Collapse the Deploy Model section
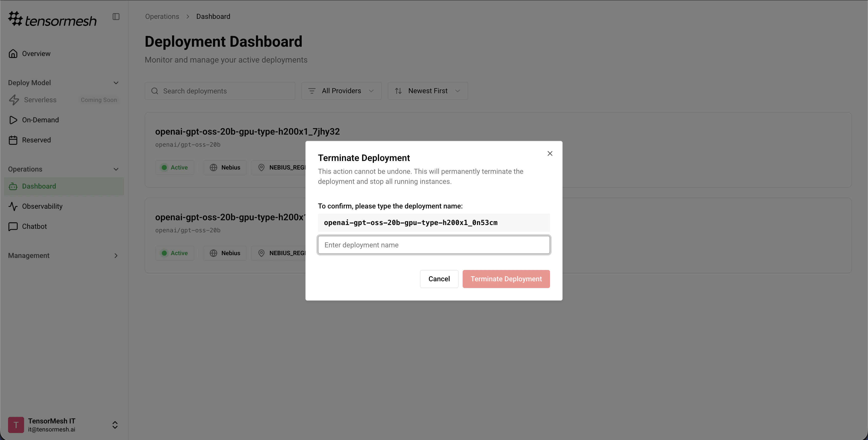The image size is (868, 440). [x=116, y=83]
